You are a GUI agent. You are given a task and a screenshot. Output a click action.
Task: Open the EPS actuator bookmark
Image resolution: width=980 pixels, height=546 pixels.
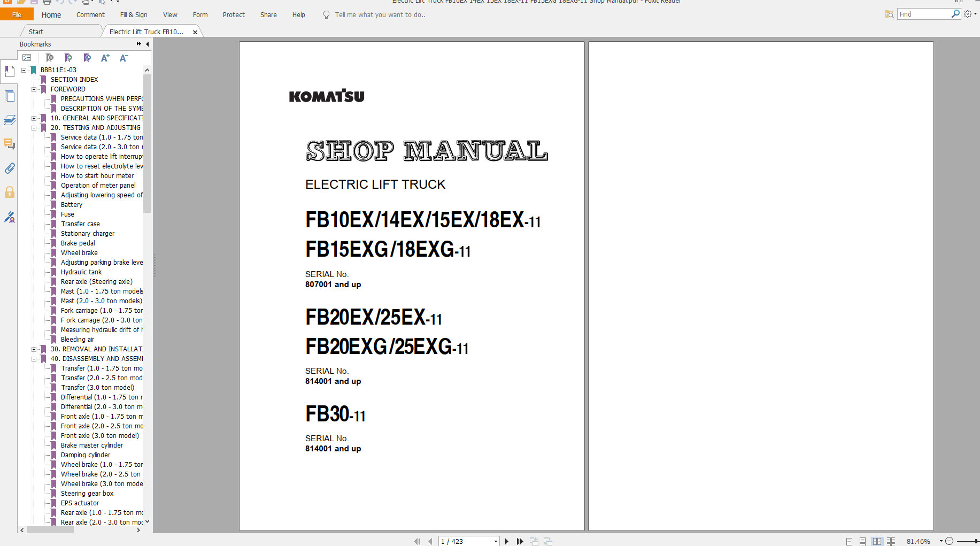80,503
